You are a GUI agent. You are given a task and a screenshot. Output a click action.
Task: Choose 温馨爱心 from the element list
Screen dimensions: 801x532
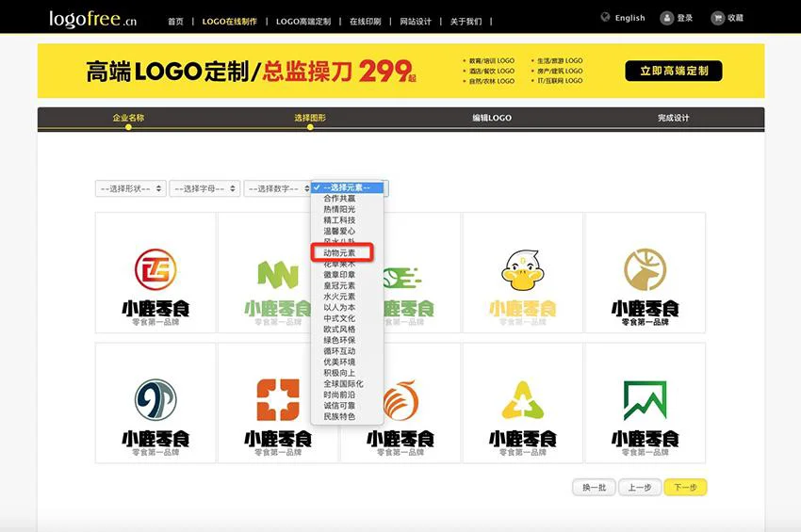(x=348, y=231)
